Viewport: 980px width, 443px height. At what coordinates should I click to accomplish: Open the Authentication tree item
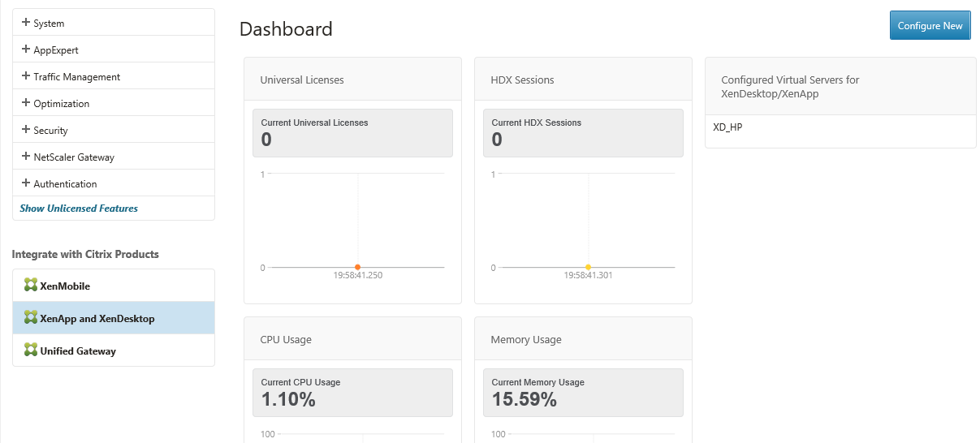(65, 184)
